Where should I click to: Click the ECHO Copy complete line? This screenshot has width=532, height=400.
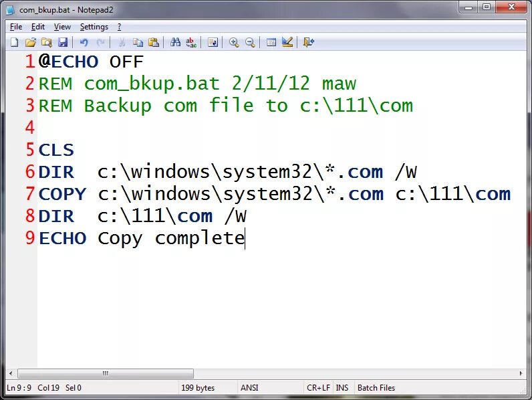click(x=142, y=238)
